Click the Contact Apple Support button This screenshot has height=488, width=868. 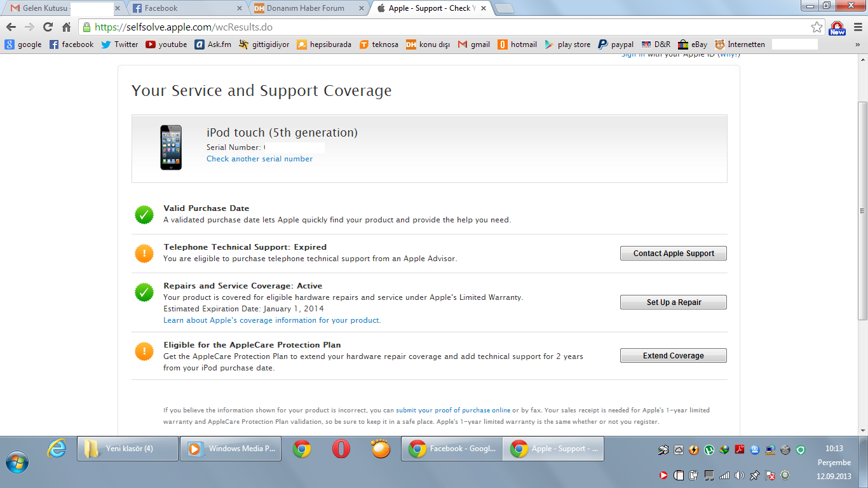coord(673,254)
